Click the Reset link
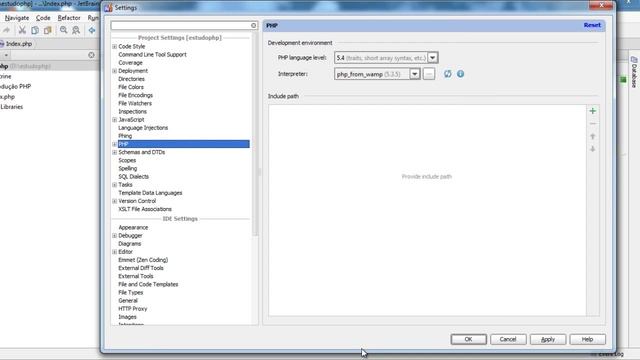The image size is (640, 360). point(592,25)
